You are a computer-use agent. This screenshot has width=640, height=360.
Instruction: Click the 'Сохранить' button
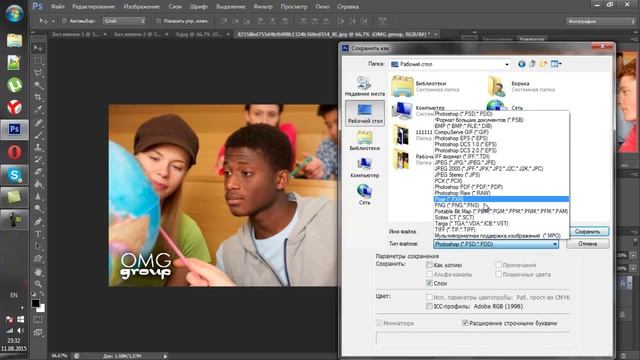click(x=587, y=231)
